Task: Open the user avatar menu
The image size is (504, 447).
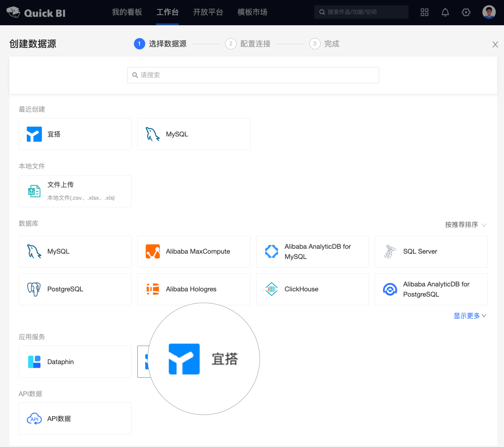Action: tap(489, 12)
